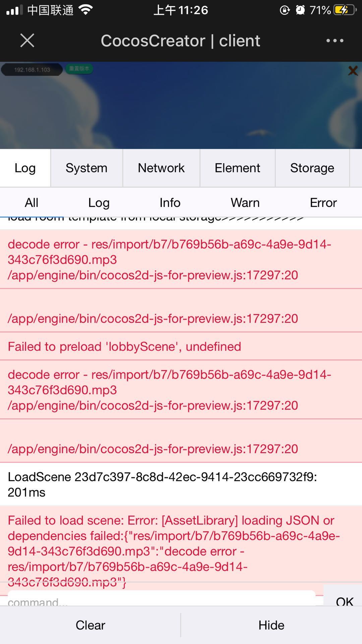Open the Network tab

pos(161,168)
